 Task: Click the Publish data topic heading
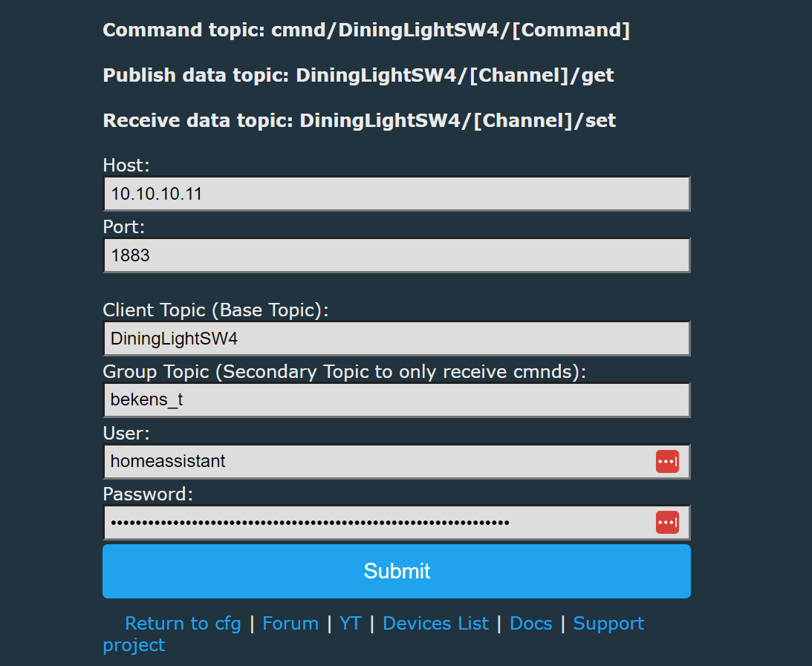(358, 76)
